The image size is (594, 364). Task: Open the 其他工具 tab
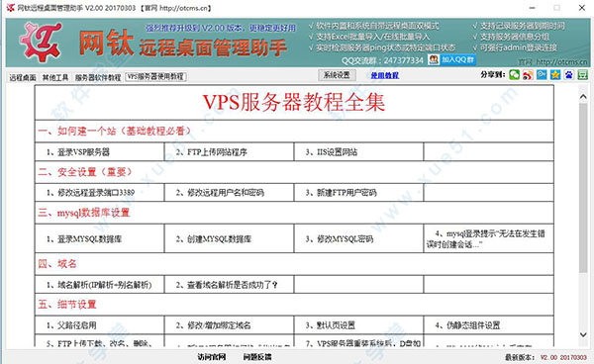(x=55, y=77)
